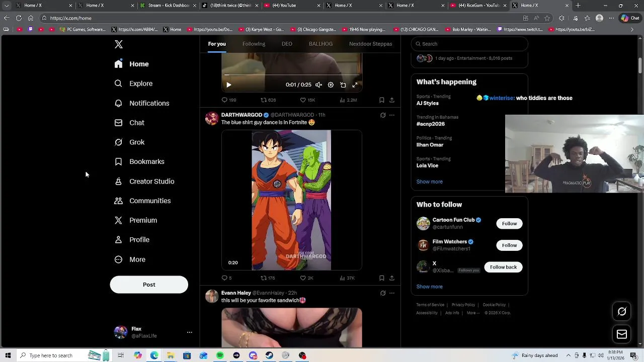Screen dimensions: 644x362
Task: Like the post with 15K likes
Action: (307, 100)
